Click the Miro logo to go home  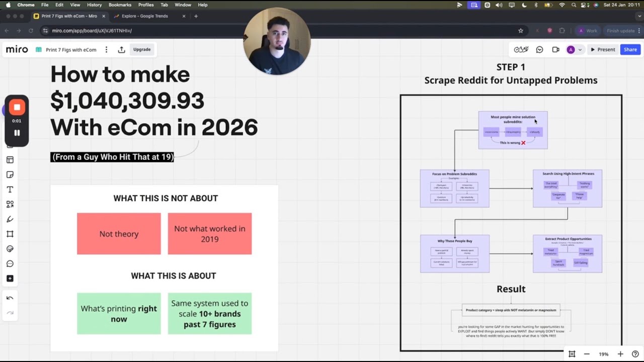17,49
